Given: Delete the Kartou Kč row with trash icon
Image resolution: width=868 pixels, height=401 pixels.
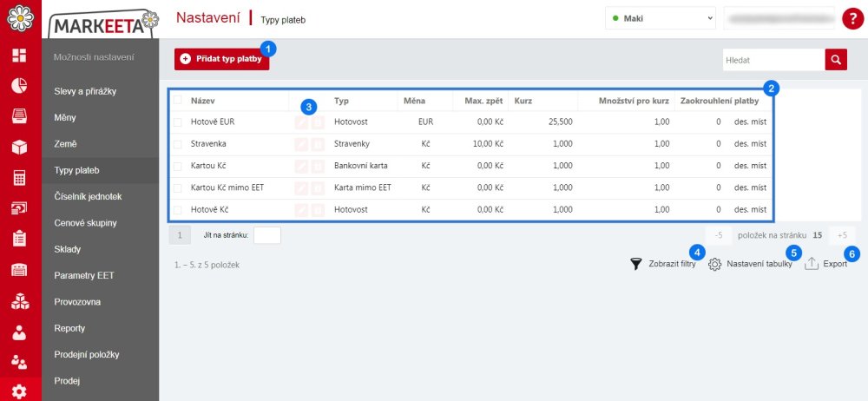Looking at the screenshot, I should click(x=318, y=166).
